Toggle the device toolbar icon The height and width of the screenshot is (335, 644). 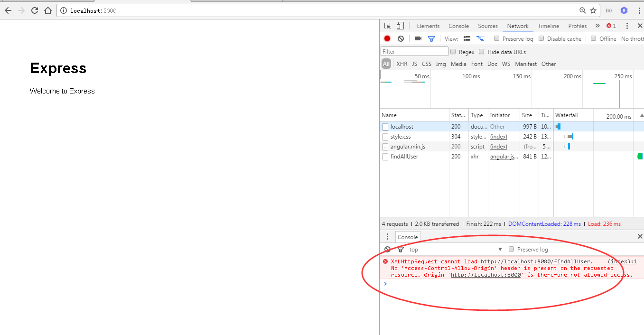tap(400, 26)
